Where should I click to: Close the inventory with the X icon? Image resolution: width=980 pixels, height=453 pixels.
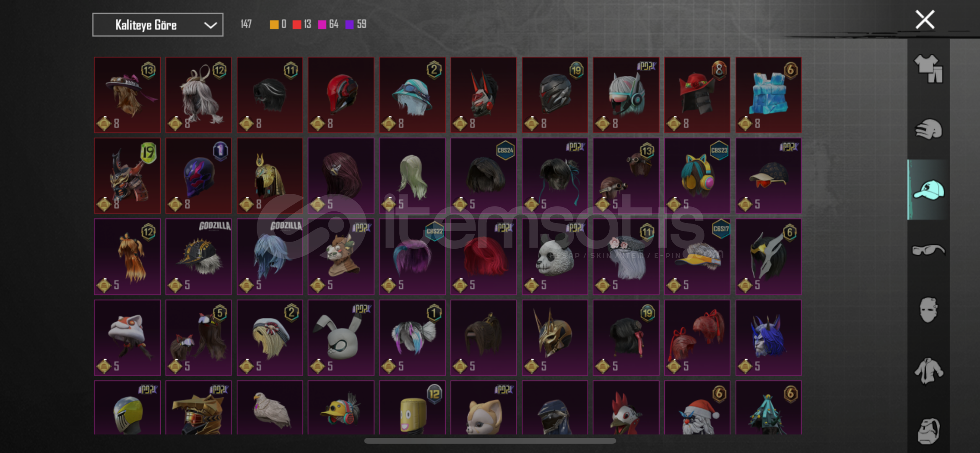pyautogui.click(x=925, y=20)
